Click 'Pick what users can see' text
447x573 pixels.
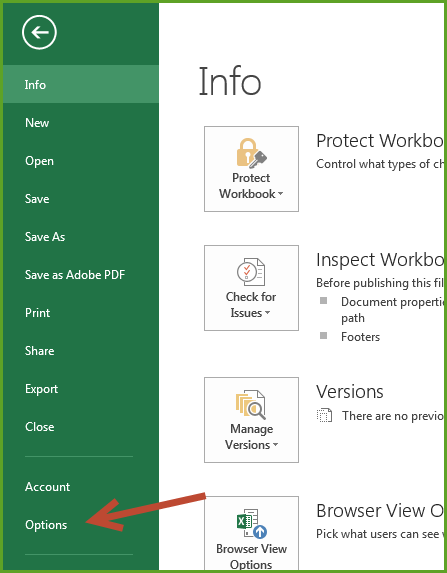coord(380,534)
